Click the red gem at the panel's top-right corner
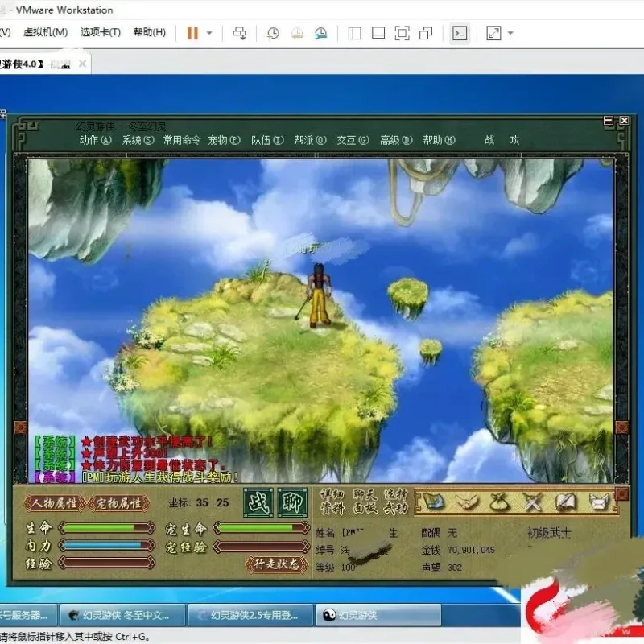Screen dimensions: 644x644 [x=621, y=494]
